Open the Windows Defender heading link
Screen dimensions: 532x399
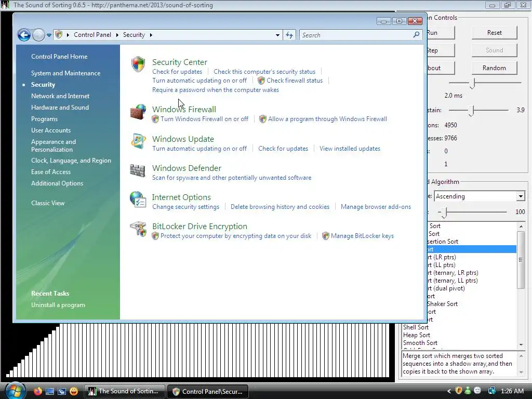(187, 168)
